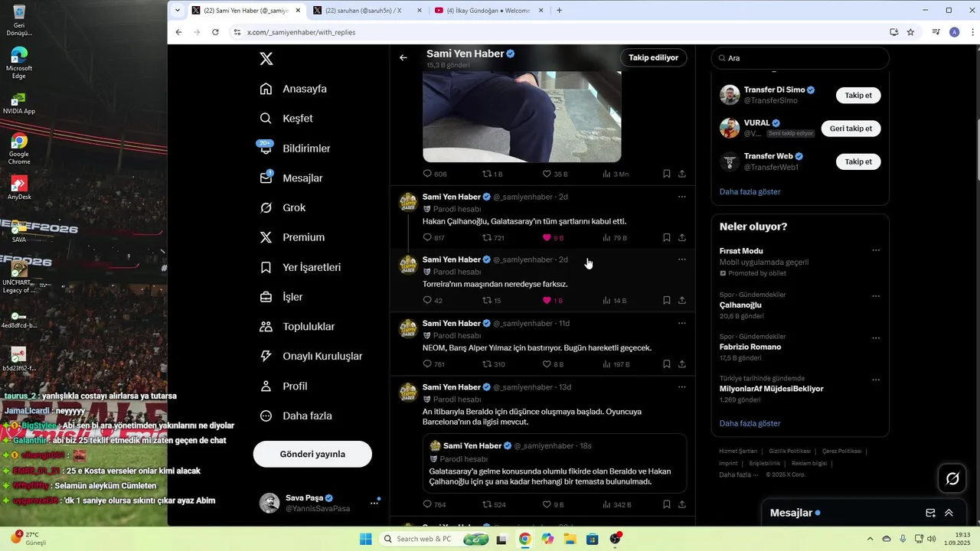Image resolution: width=980 pixels, height=551 pixels.
Task: Open Yer İşaretleri bookmarks
Action: pyautogui.click(x=301, y=268)
